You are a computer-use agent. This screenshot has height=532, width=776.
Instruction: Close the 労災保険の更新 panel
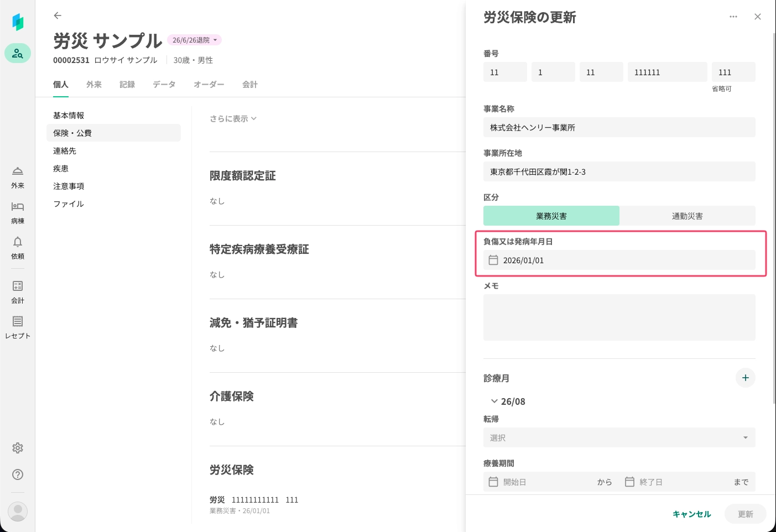click(758, 17)
